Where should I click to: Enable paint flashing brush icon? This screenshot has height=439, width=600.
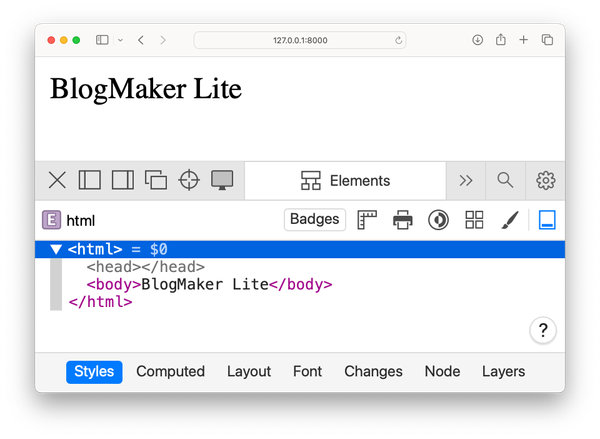(510, 220)
